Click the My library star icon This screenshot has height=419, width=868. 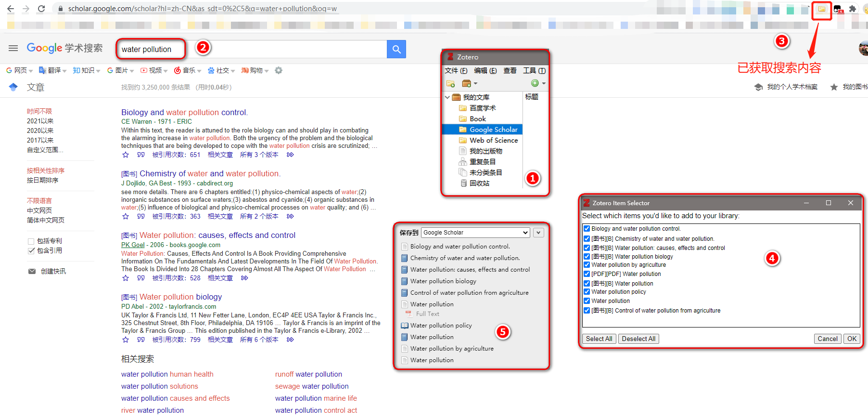pyautogui.click(x=834, y=87)
